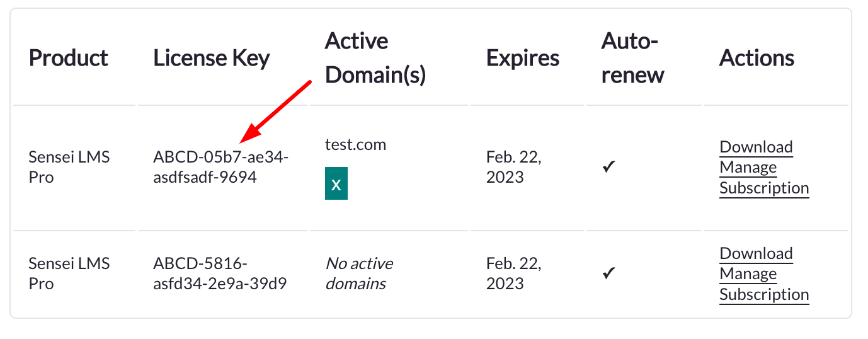This screenshot has height=339, width=868.
Task: Open Manage Subscription for first license
Action: (764, 178)
